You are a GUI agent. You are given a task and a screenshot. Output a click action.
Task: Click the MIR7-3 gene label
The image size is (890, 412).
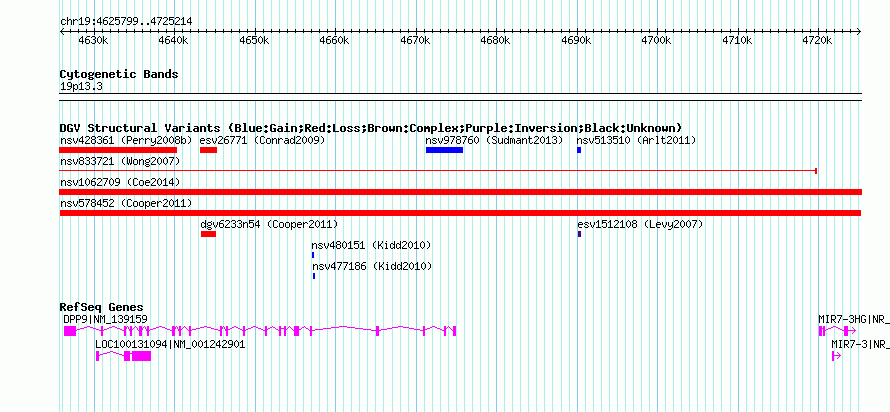859,344
